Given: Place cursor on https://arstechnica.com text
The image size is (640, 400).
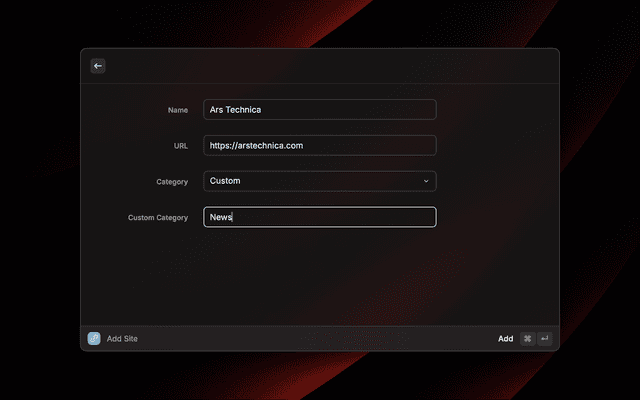Looking at the screenshot, I should [x=256, y=145].
